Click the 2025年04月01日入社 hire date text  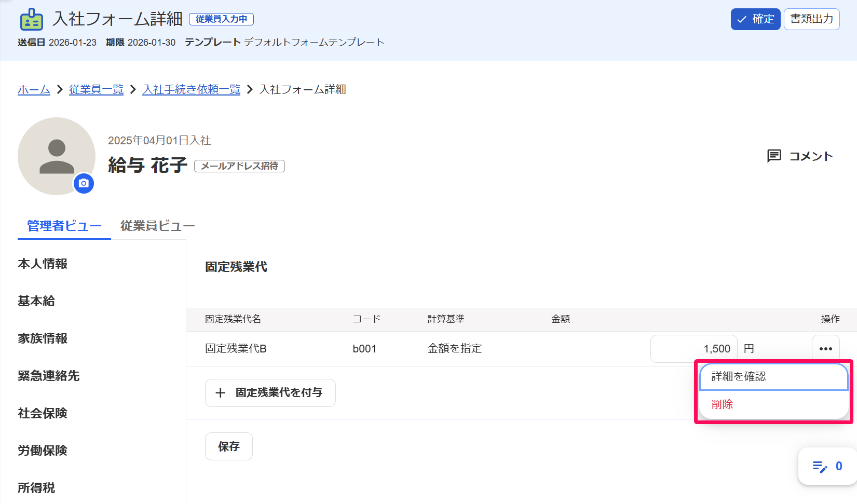click(159, 141)
